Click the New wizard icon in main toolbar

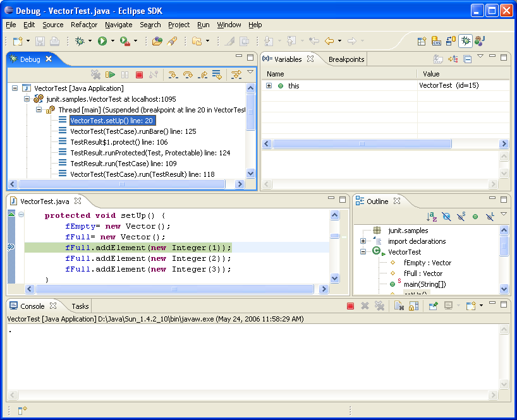[x=18, y=41]
